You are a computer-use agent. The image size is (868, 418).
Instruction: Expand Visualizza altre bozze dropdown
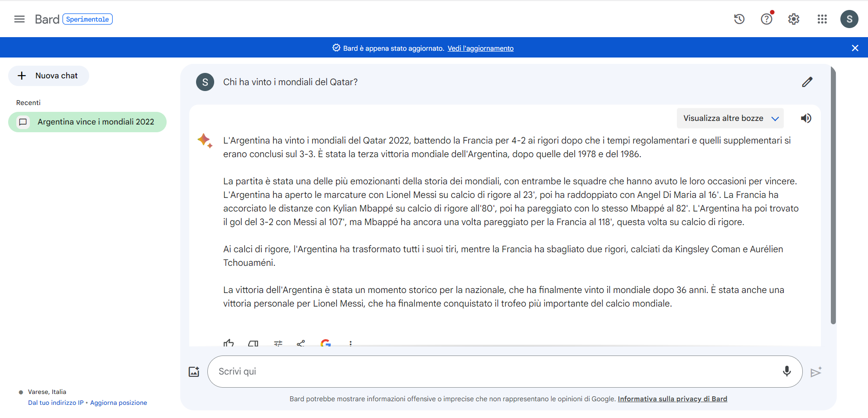click(730, 118)
